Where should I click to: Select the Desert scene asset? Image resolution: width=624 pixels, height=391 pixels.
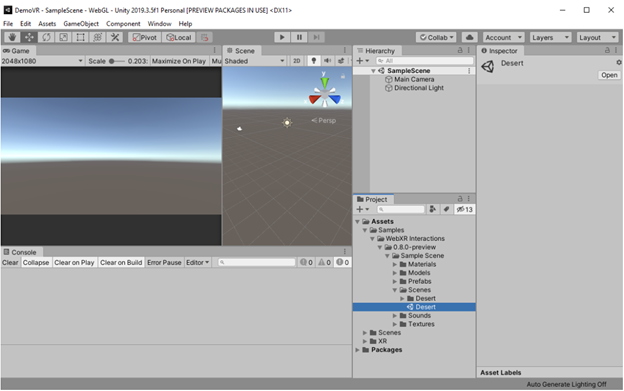(x=414, y=307)
